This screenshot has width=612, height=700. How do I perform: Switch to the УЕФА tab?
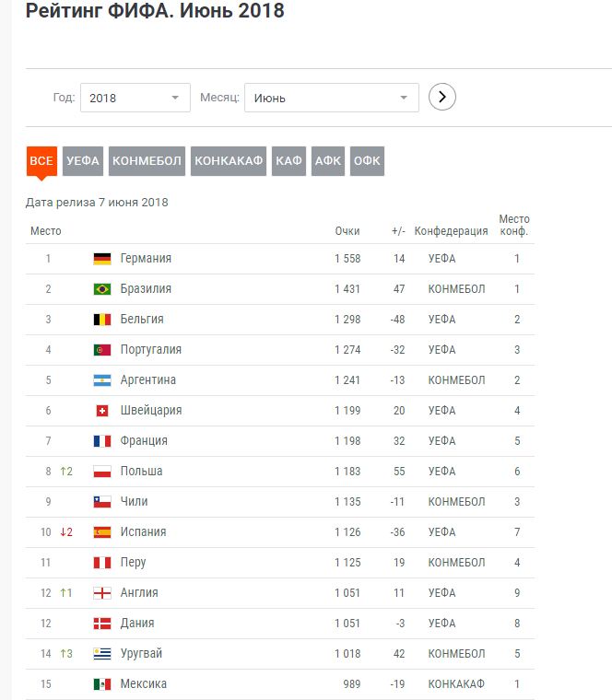click(83, 160)
